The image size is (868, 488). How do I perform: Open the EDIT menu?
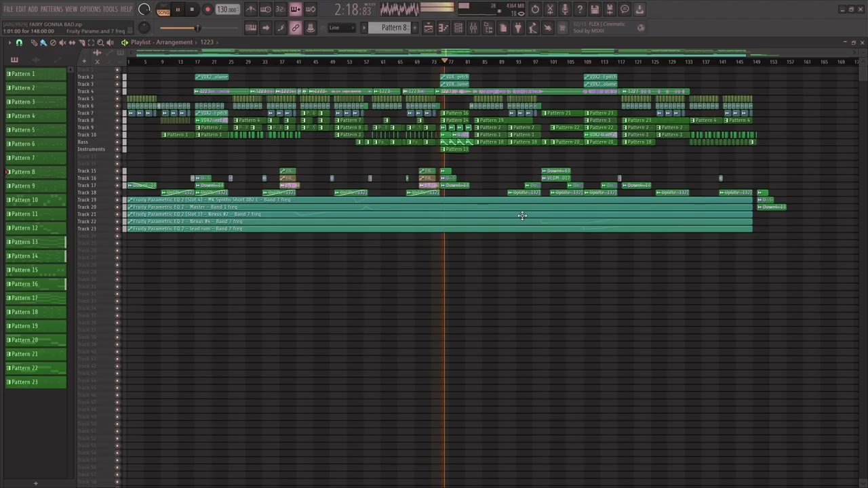click(x=21, y=9)
